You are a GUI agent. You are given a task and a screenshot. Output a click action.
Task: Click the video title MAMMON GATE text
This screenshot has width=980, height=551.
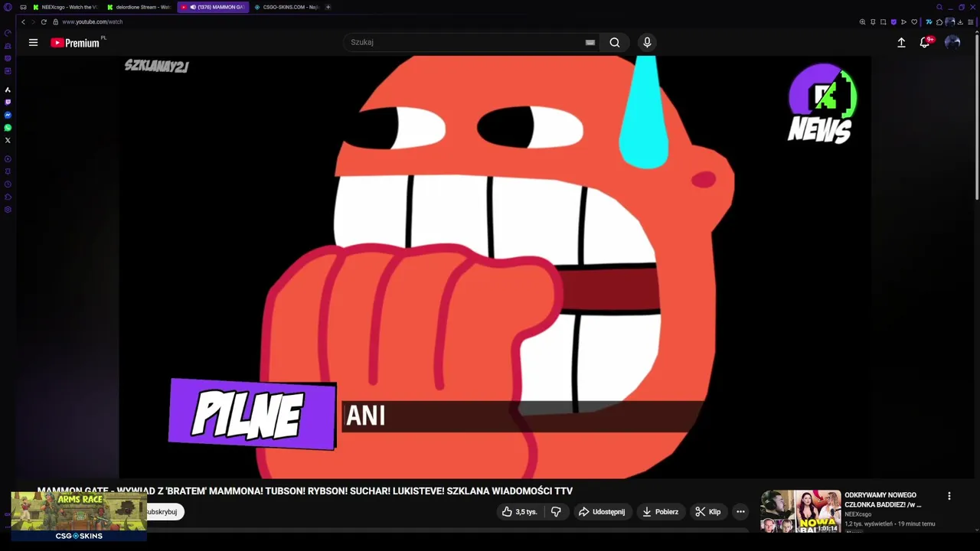(x=305, y=491)
